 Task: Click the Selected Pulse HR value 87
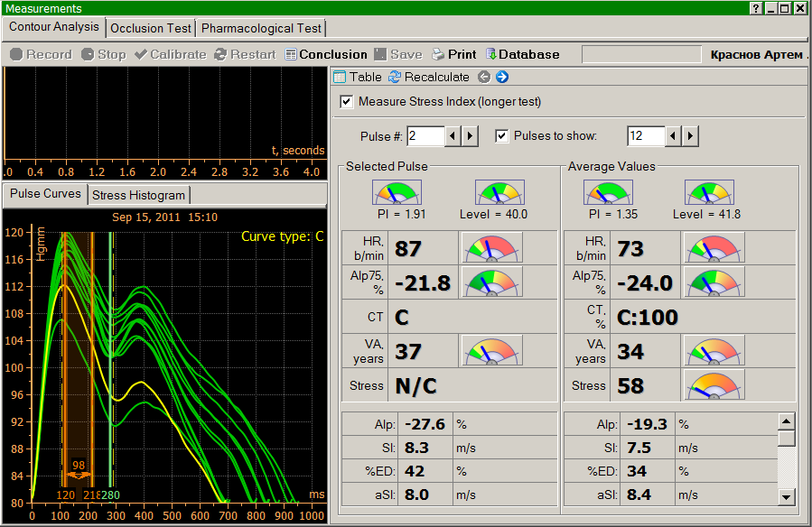408,249
